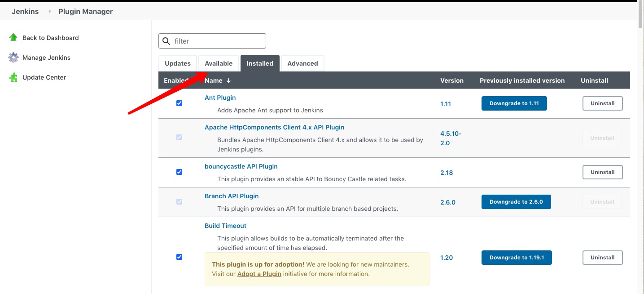The width and height of the screenshot is (644, 294).
Task: Click Plugin Manager breadcrumb
Action: [86, 11]
